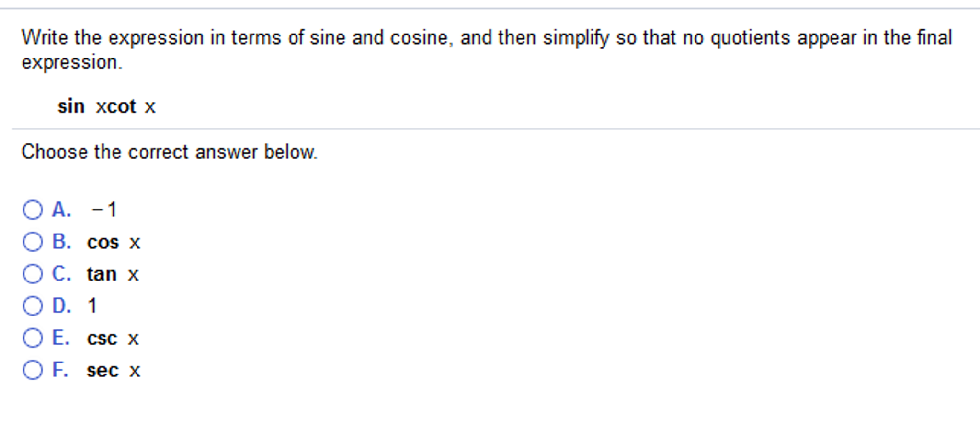The image size is (980, 421).
Task: Click the answer text 'cos x'
Action: (114, 242)
